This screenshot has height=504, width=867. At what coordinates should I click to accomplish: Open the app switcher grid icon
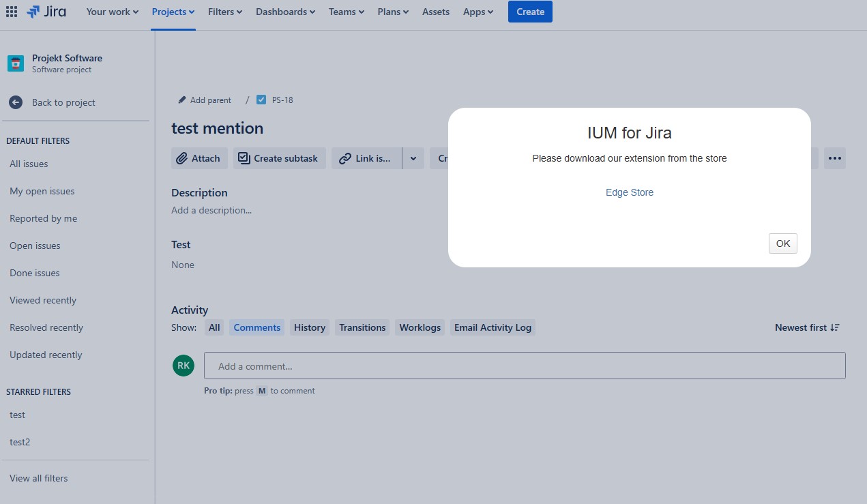pos(12,12)
